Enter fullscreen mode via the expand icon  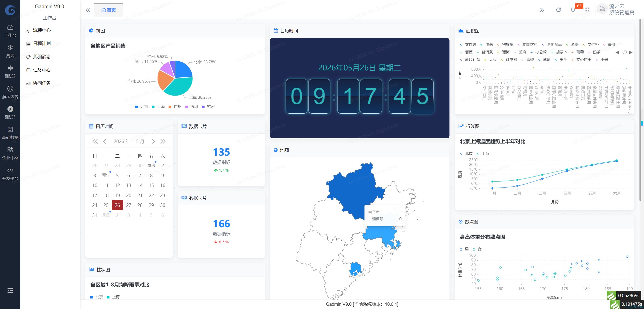pos(587,10)
